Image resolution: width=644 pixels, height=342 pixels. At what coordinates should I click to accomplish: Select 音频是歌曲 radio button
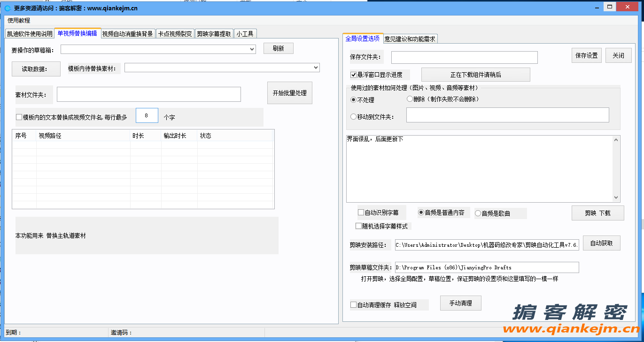[478, 213]
